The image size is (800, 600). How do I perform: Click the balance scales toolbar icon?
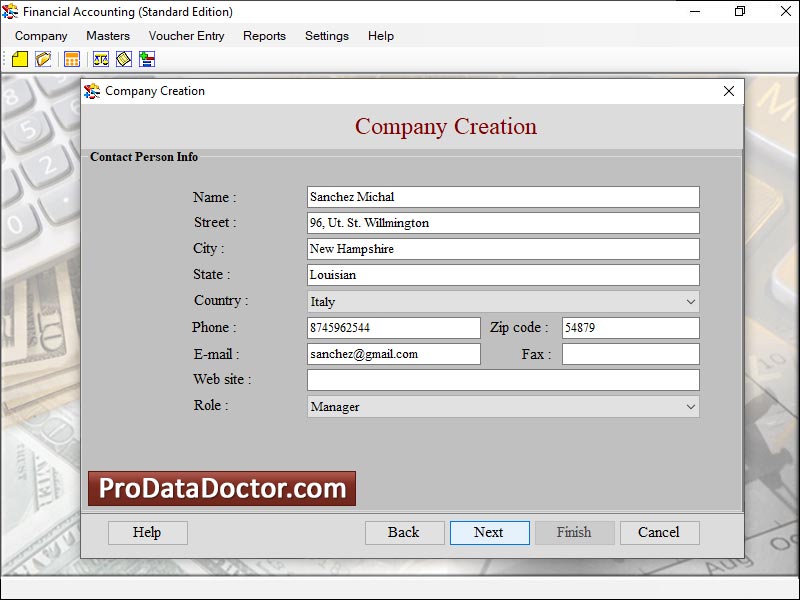click(100, 59)
